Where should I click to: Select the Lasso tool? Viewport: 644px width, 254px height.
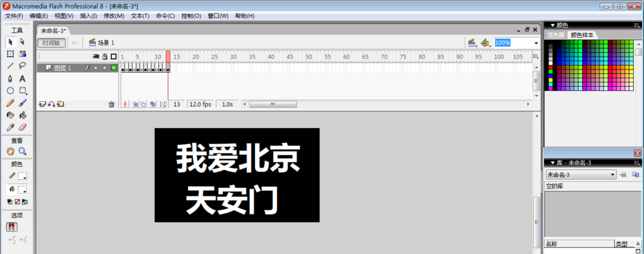23,66
